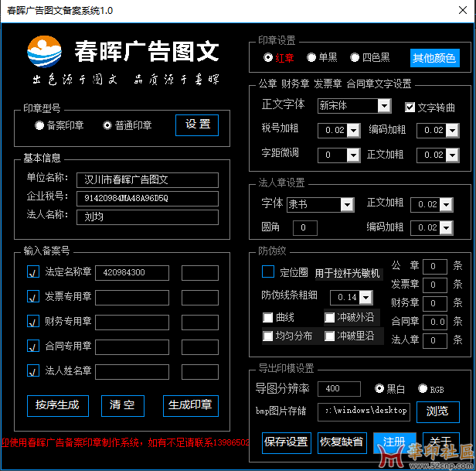Enable the 定位圈 checkbox

click(268, 271)
